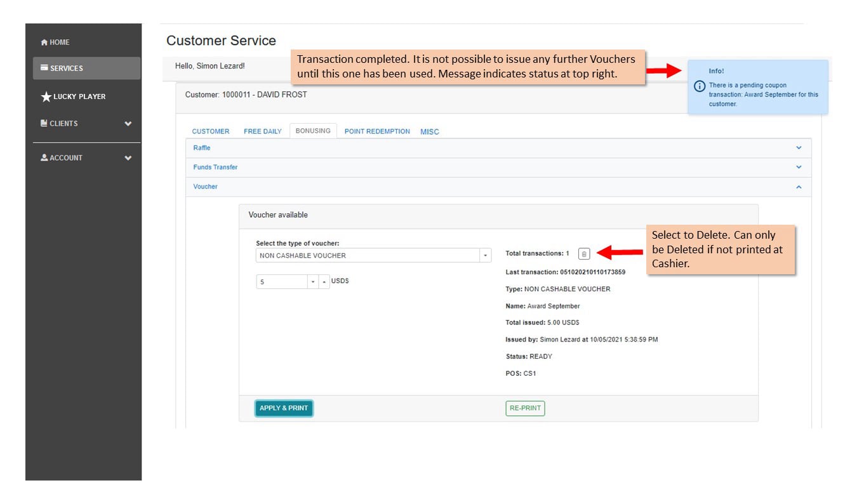Click the info circle icon in notification
Image resolution: width=864 pixels, height=504 pixels.
click(x=700, y=86)
